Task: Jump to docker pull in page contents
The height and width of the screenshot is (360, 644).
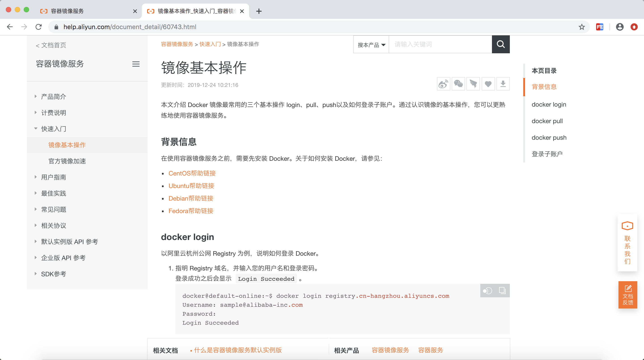Action: (547, 121)
